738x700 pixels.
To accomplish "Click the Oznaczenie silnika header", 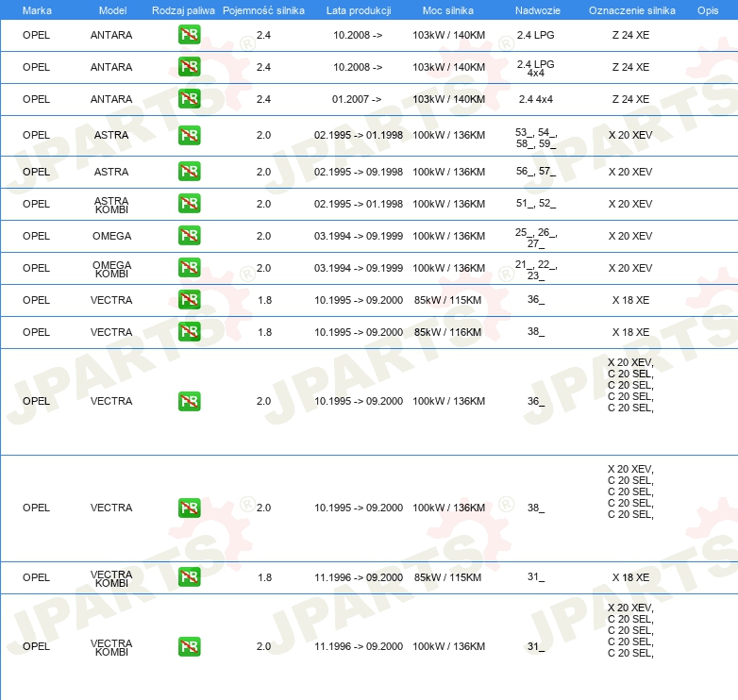I will [x=631, y=9].
